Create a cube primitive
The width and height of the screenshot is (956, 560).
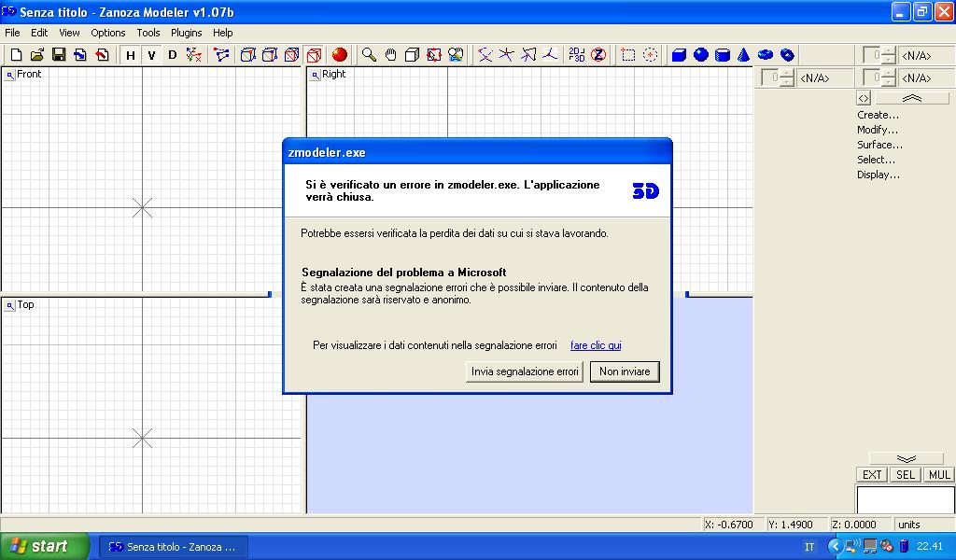[680, 55]
